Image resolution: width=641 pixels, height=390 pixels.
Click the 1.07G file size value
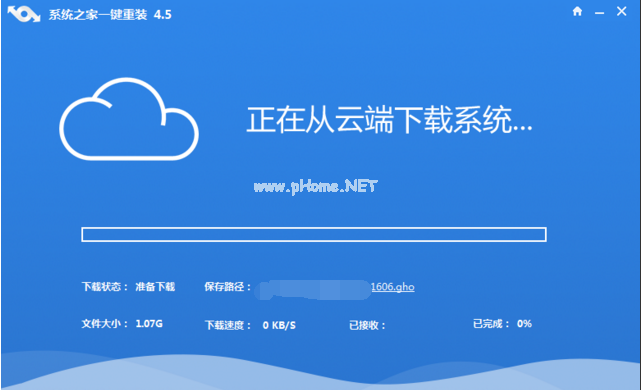(x=149, y=324)
